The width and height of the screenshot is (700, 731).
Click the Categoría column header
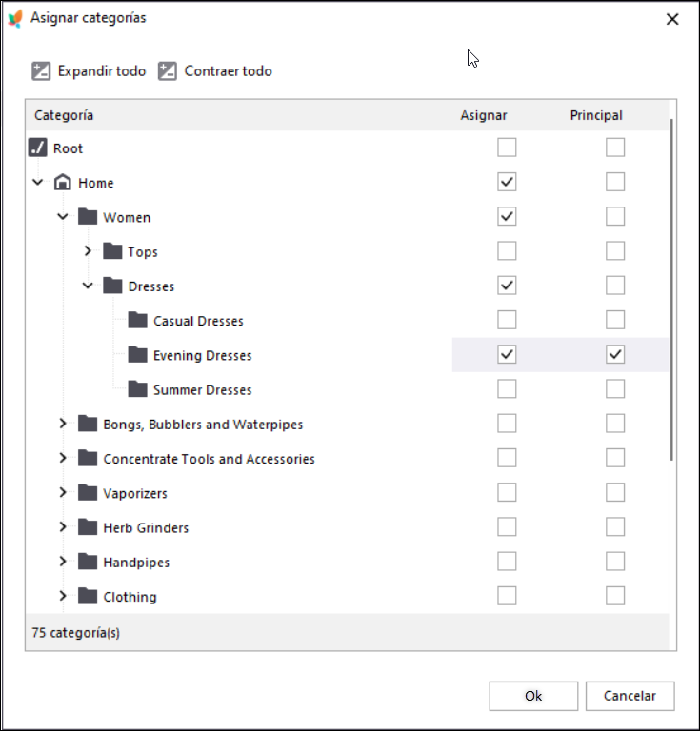click(x=64, y=115)
